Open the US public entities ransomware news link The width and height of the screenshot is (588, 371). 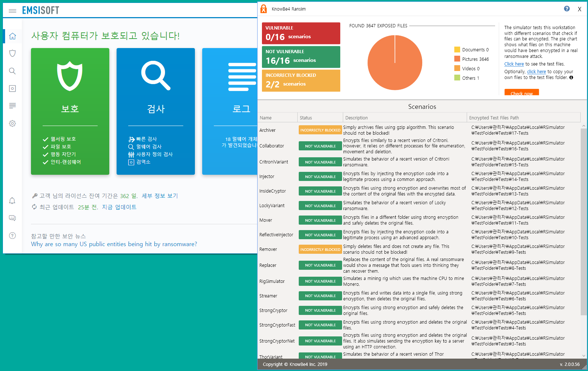(114, 244)
